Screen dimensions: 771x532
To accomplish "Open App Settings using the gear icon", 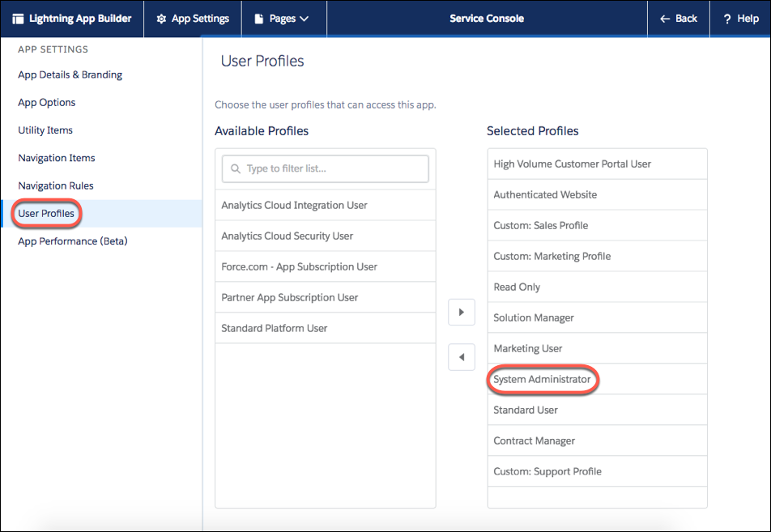I will [162, 18].
